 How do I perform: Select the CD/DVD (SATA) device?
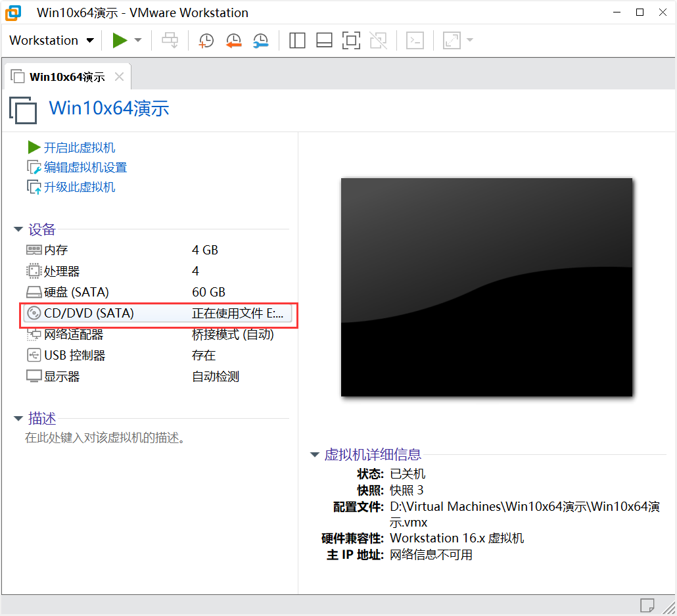[89, 314]
